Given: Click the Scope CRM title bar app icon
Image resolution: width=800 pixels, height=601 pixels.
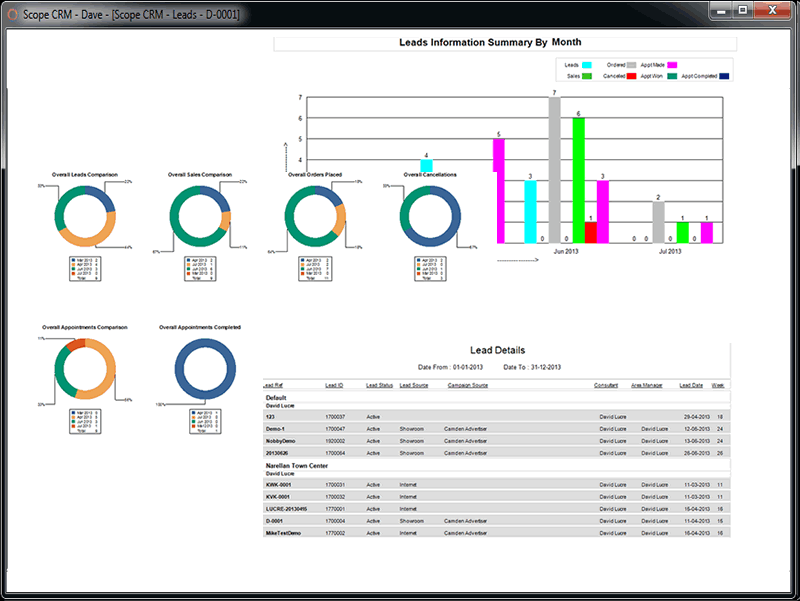Looking at the screenshot, I should click(x=12, y=11).
